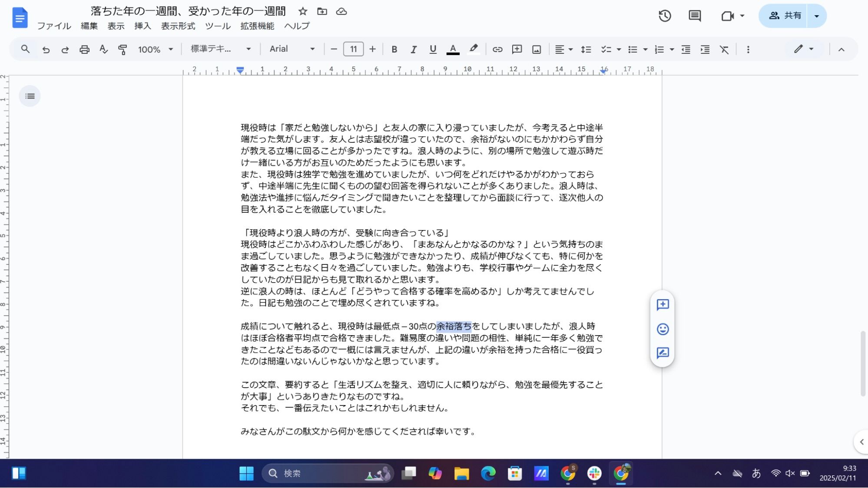Viewport: 868px width, 488px height.
Task: Open the text color picker
Action: click(453, 49)
